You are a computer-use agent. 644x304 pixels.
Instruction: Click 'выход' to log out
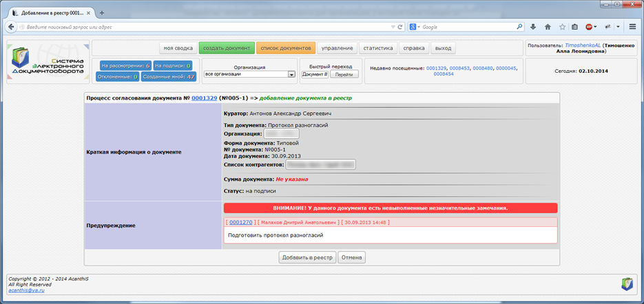click(x=443, y=48)
